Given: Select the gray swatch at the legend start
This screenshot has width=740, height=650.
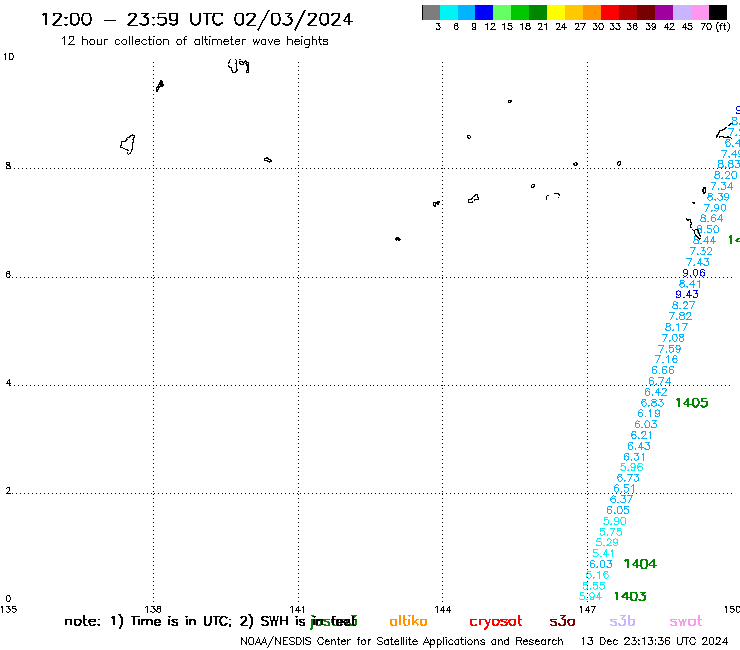Looking at the screenshot, I should point(431,12).
